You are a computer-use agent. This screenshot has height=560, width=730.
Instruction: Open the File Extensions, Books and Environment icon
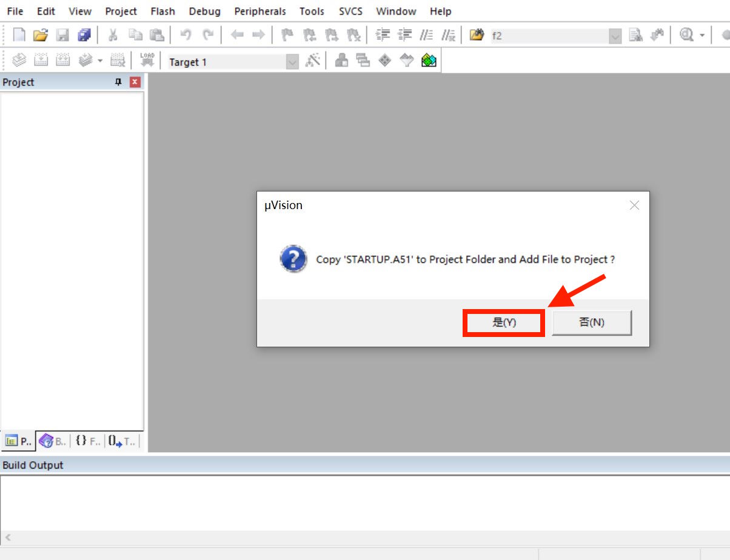(x=341, y=61)
